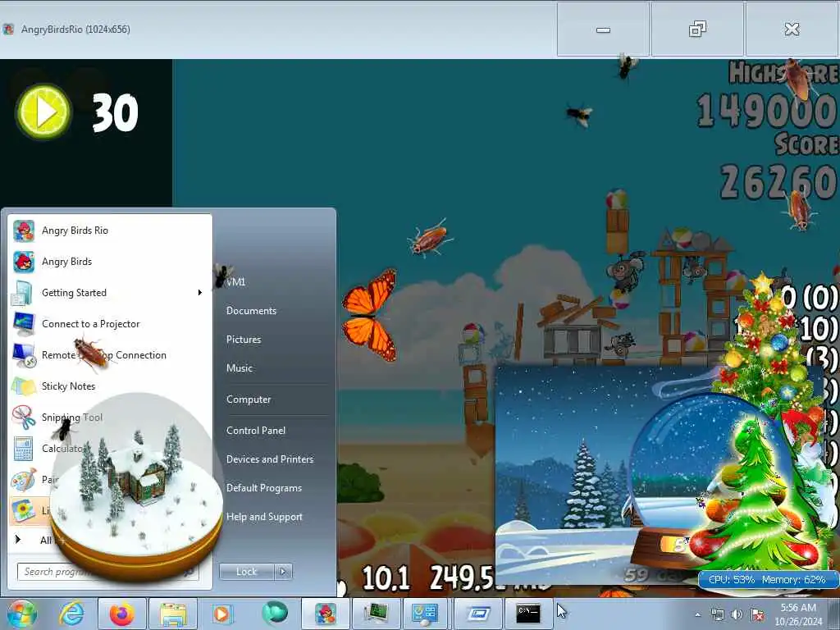Click the All Programs arrow
This screenshot has width=840, height=630.
18,540
